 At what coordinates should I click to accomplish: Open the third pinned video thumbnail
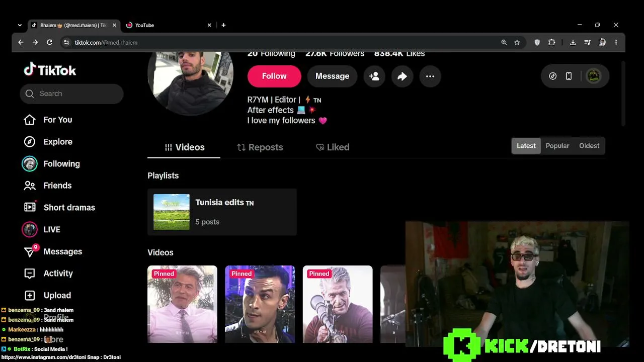pyautogui.click(x=338, y=304)
